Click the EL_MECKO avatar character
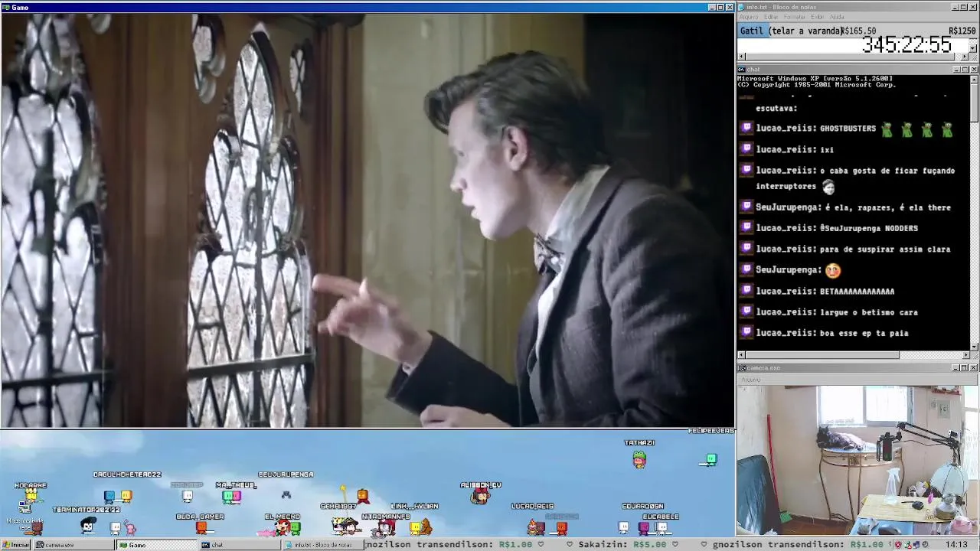 [283, 527]
